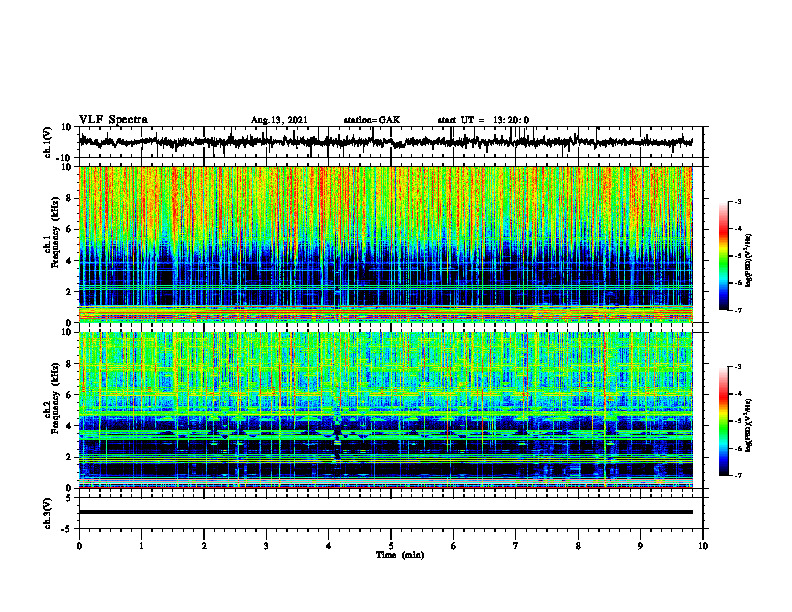Click the ch.1(V) axis label
792x612 pixels.
click(47, 142)
